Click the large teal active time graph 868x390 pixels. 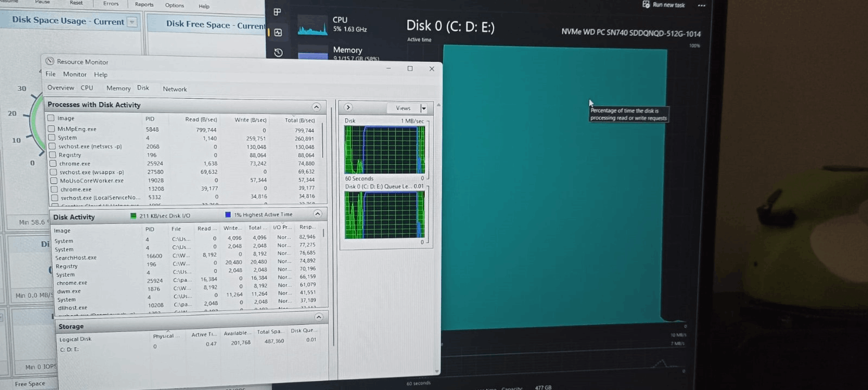point(556,187)
